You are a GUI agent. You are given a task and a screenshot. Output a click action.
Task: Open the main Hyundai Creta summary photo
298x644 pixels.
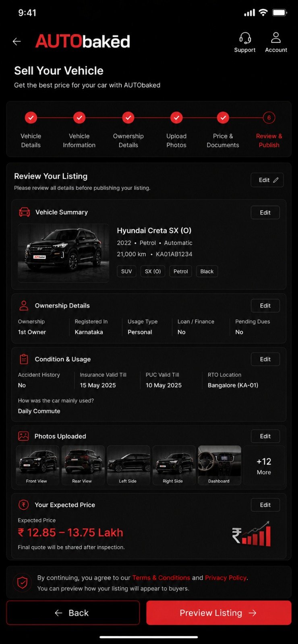pos(63,253)
